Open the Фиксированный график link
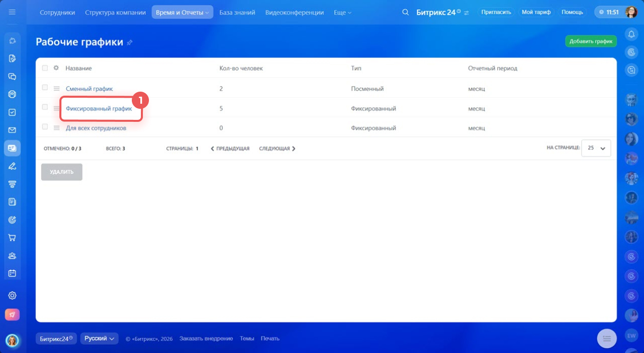This screenshot has width=644, height=353. pyautogui.click(x=99, y=108)
